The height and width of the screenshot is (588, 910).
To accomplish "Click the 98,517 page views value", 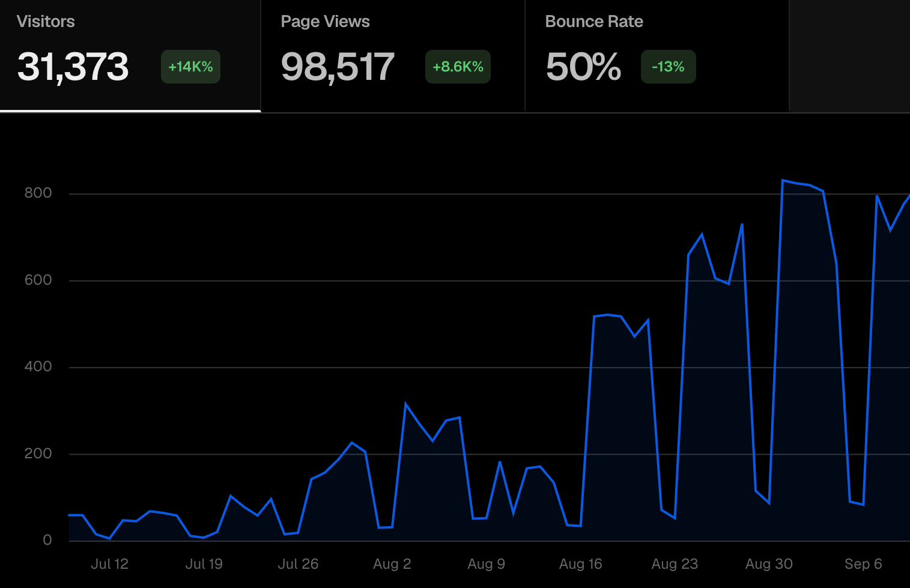I will 338,67.
